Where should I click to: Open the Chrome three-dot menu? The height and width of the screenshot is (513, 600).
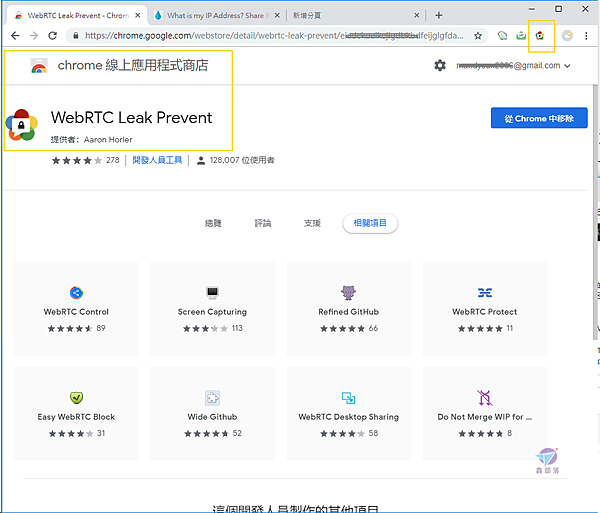[586, 36]
